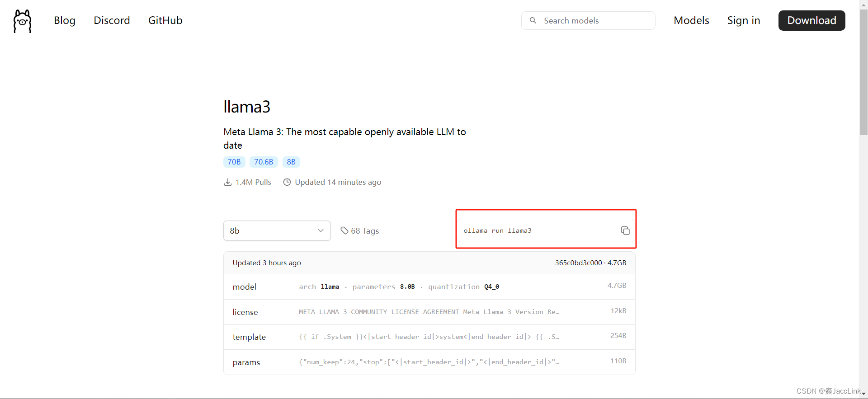This screenshot has height=399, width=868.
Task: Click the 110B params size
Action: 618,361
